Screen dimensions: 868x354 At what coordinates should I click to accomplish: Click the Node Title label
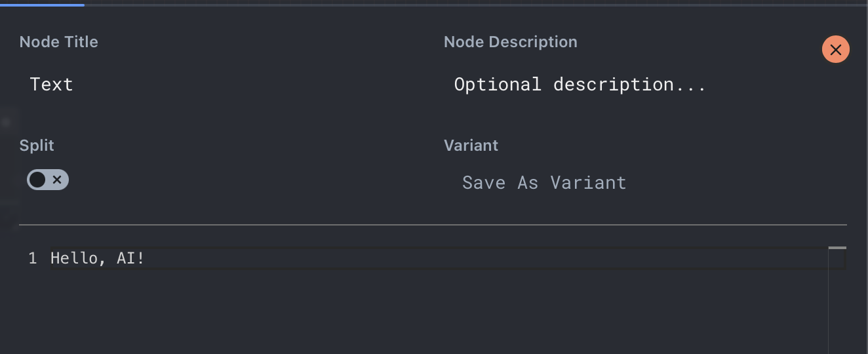click(58, 42)
